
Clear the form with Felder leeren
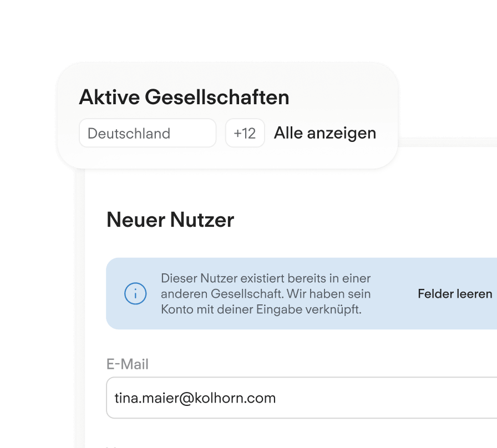455,294
